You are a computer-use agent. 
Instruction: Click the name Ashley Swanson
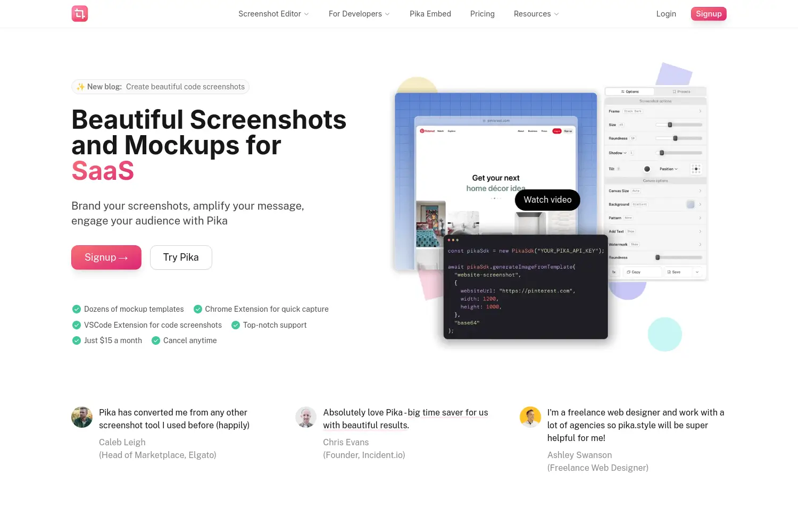(580, 455)
